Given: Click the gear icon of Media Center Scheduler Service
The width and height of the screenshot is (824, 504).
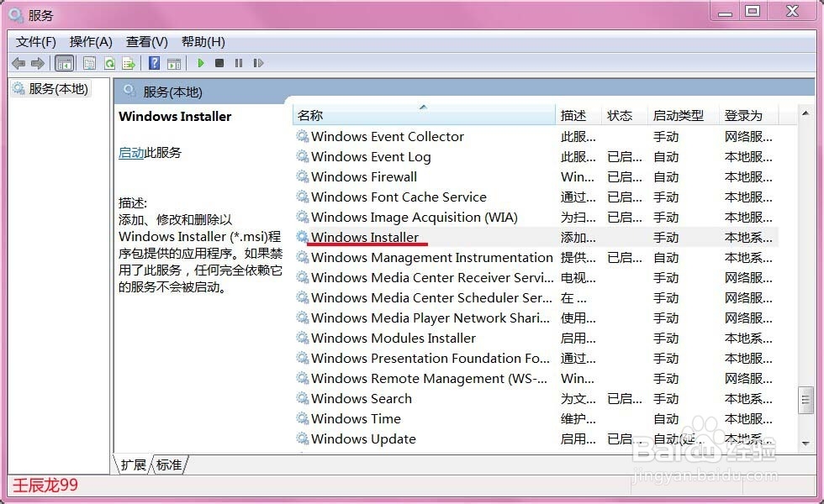Looking at the screenshot, I should 302,297.
